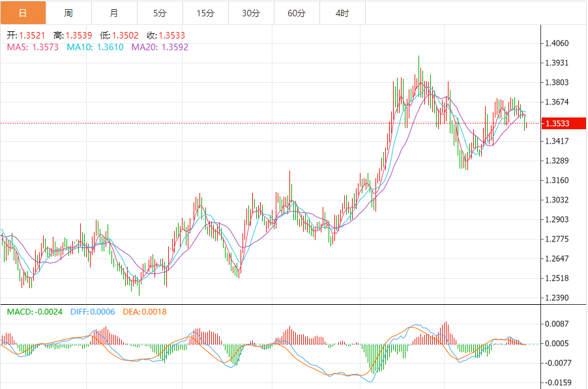Viewport: 588px width, 389px height.
Task: Click the MA5 1.3573 indicator label
Action: 32,47
